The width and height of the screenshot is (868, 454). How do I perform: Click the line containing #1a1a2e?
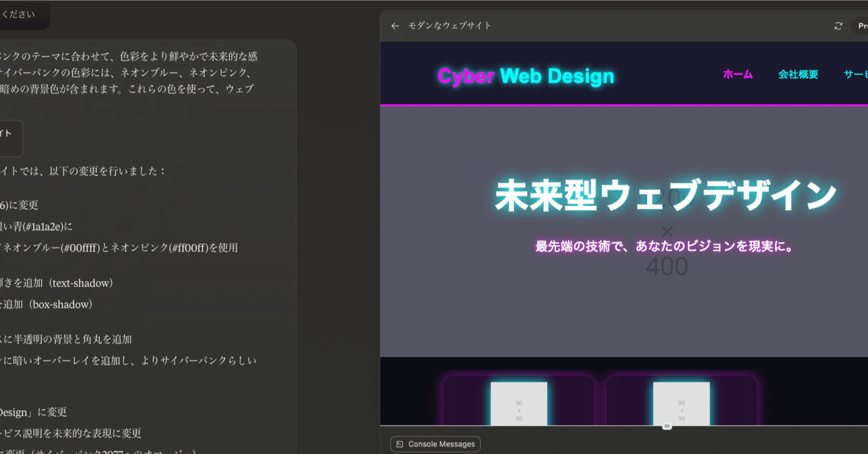(x=37, y=226)
